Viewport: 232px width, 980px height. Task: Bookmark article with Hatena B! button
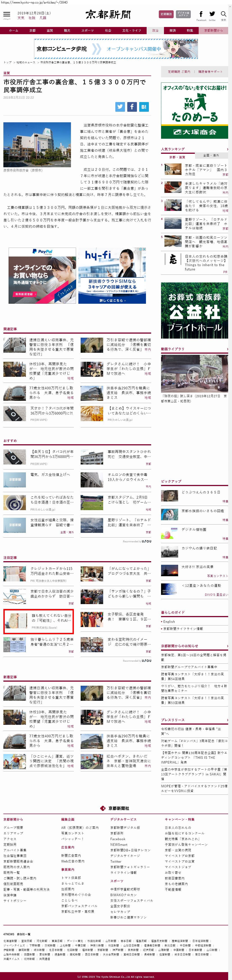coord(144,107)
